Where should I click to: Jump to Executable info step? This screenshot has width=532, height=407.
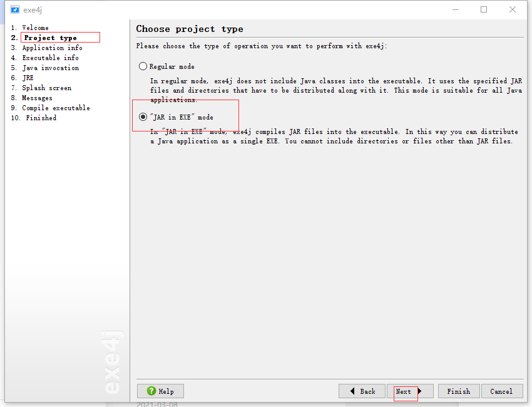pos(51,58)
